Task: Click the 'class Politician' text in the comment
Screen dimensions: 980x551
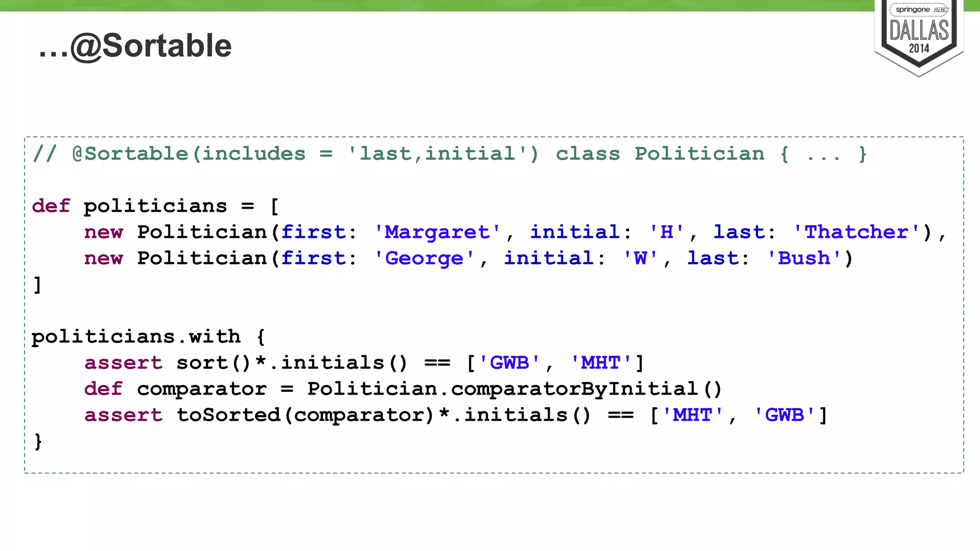Action: click(x=660, y=154)
